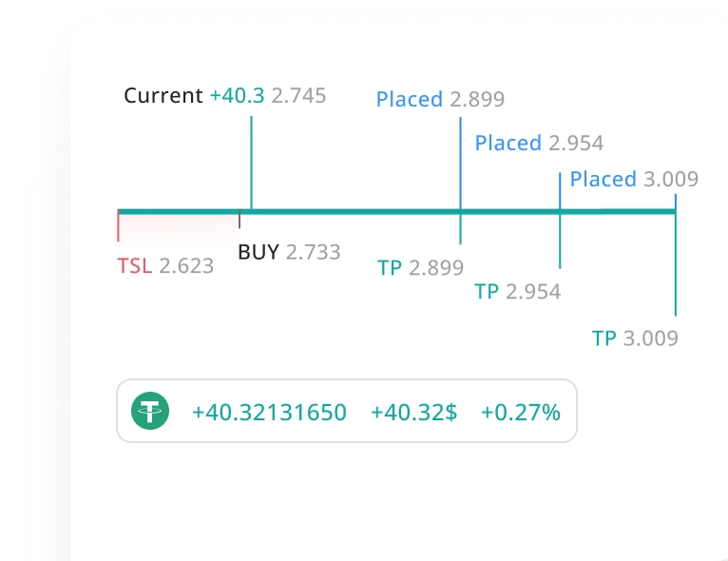Click the TP 3.009 take-profit label
The image size is (728, 561).
click(x=635, y=339)
